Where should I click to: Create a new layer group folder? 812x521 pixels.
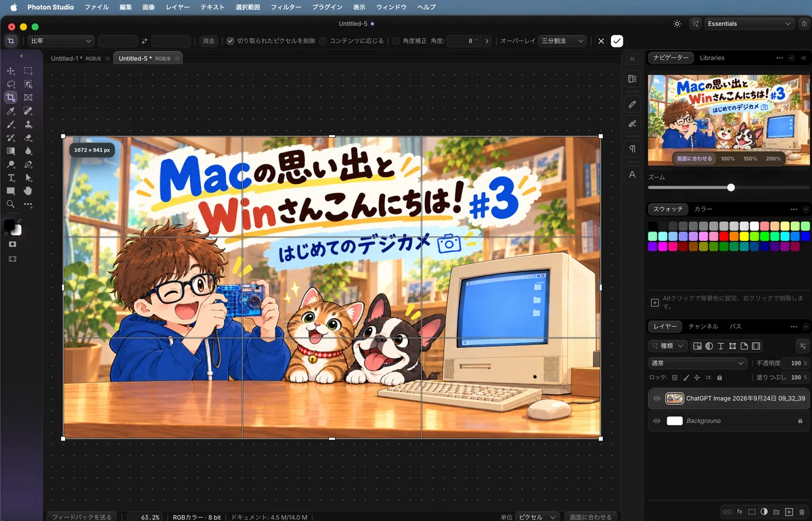tap(777, 512)
